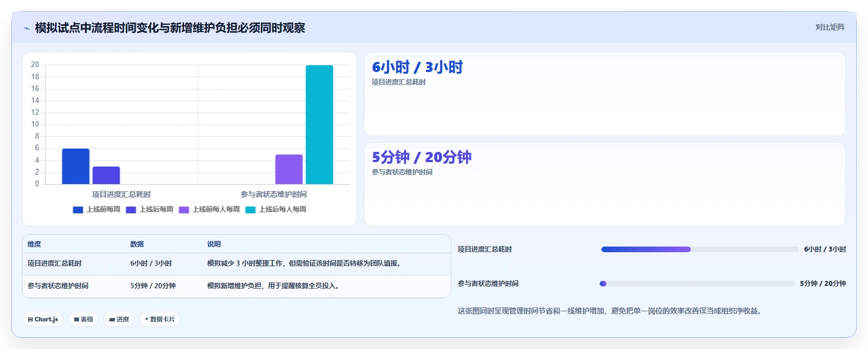868x349 pixels.
Task: Click the panel title 模拟试点中流程时间变化
Action: 170,28
